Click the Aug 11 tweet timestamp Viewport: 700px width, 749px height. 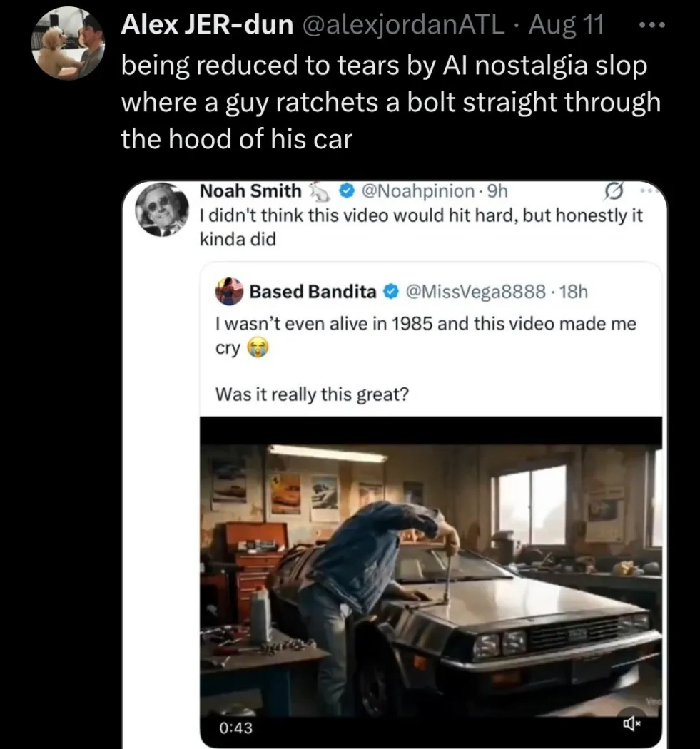pyautogui.click(x=567, y=24)
